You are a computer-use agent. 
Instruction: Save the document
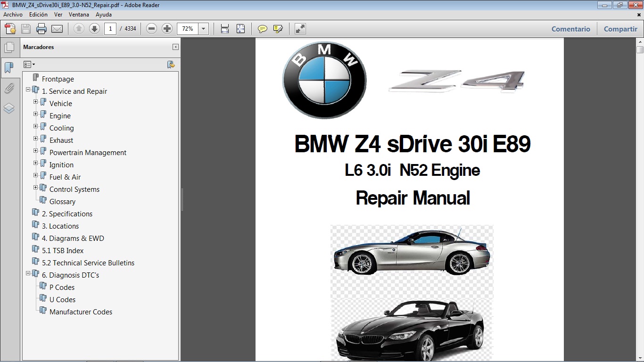(x=25, y=29)
